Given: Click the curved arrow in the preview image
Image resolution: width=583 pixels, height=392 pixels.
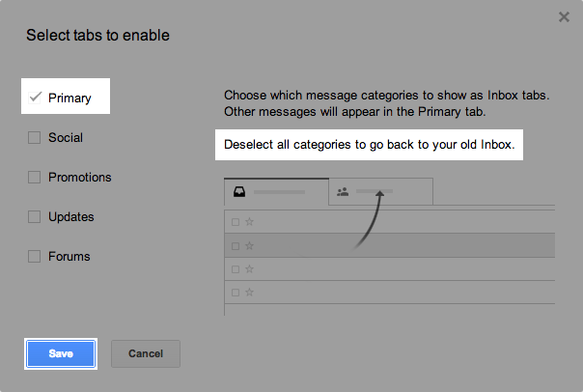Looking at the screenshot, I should [367, 219].
